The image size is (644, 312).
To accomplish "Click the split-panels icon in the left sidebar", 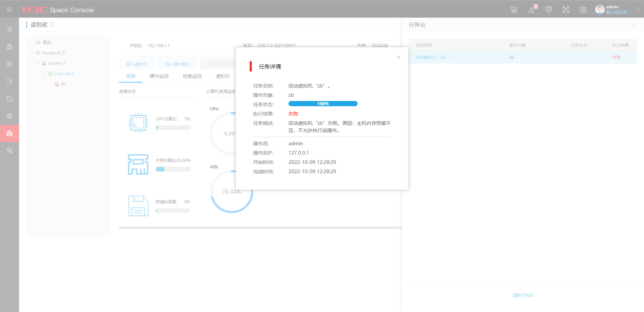I will [x=10, y=64].
